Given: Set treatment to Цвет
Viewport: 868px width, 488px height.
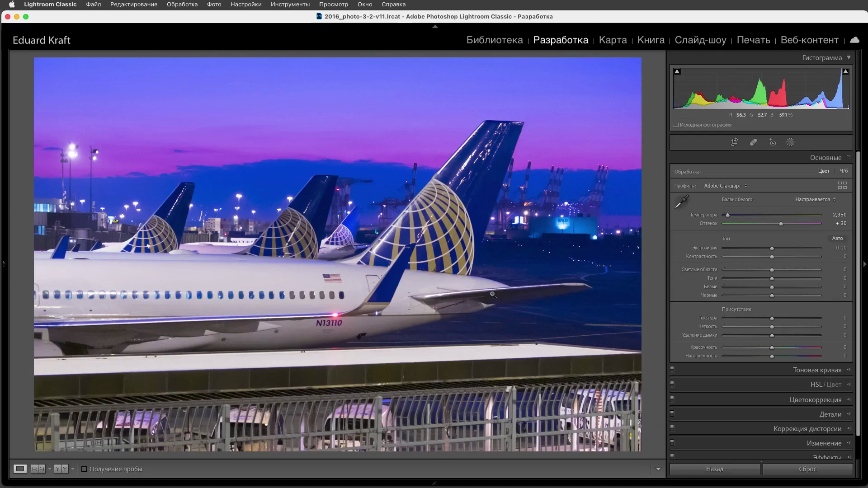Looking at the screenshot, I should (824, 171).
